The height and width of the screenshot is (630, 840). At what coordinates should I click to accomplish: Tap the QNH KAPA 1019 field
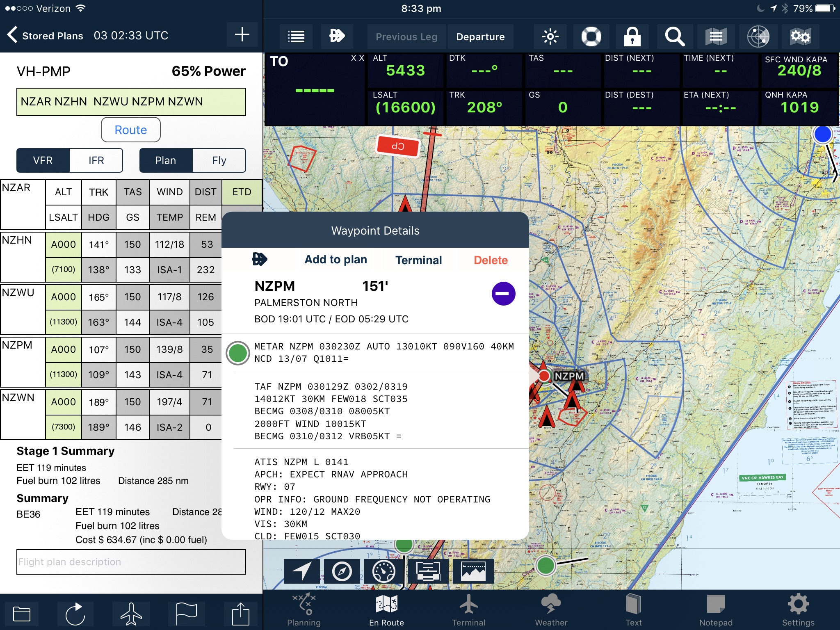[799, 107]
